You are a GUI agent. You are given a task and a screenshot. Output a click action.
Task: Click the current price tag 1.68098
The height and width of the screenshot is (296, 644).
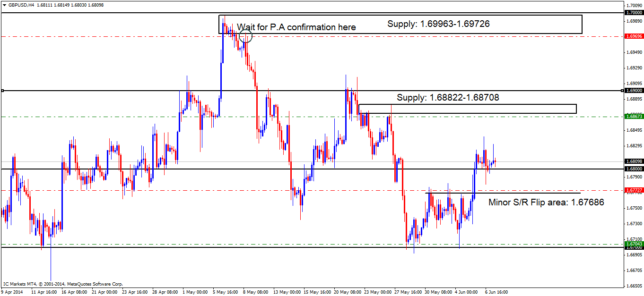(x=634, y=161)
